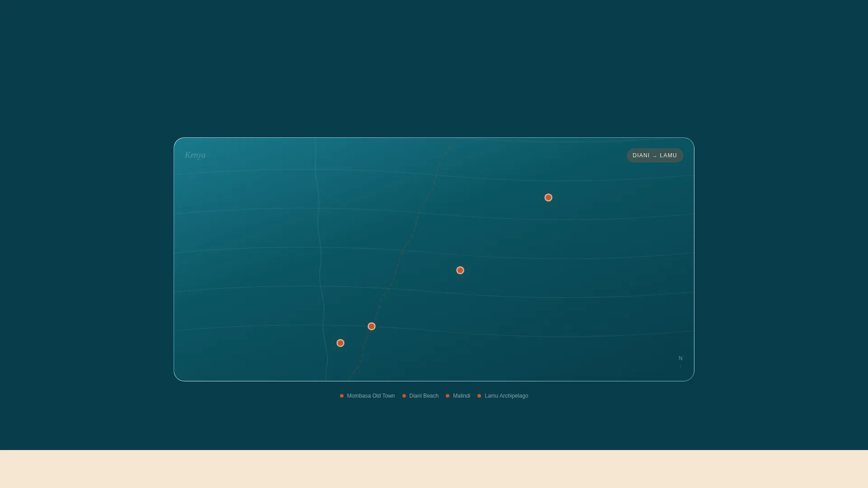Click the cream section below the map

pos(434,469)
